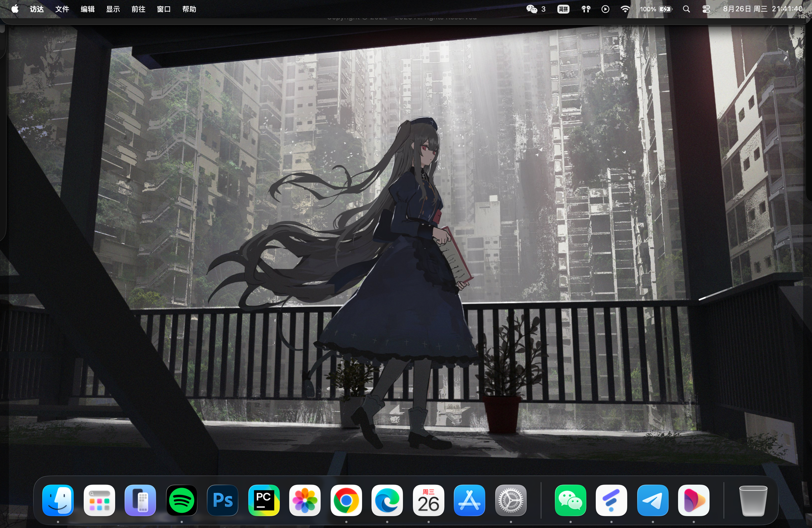Open the AirPods status menu
The width and height of the screenshot is (812, 528).
(x=586, y=9)
